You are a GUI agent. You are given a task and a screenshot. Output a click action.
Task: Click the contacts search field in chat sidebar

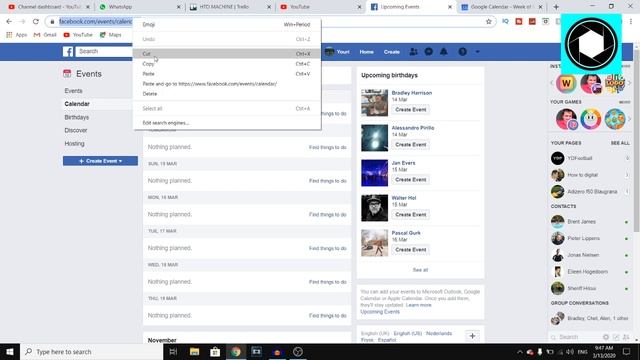[576, 337]
